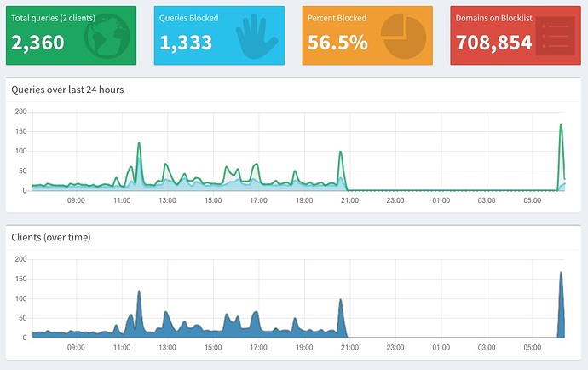Click the list icon in Domains on Blocklist

click(x=554, y=36)
